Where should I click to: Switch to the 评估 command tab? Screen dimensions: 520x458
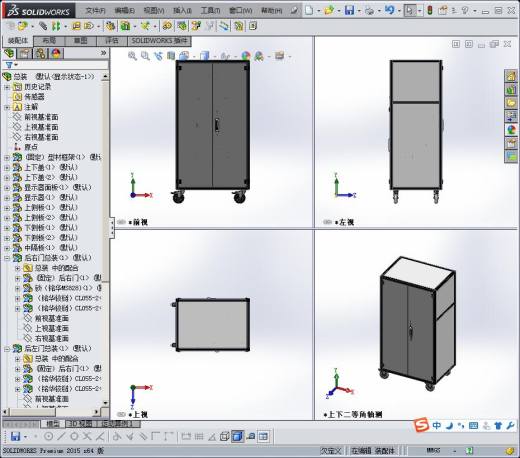tap(112, 41)
